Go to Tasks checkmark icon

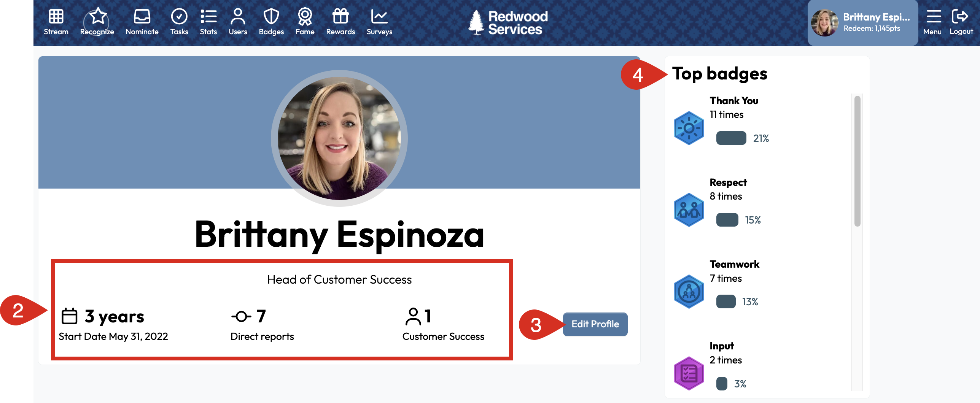(179, 17)
